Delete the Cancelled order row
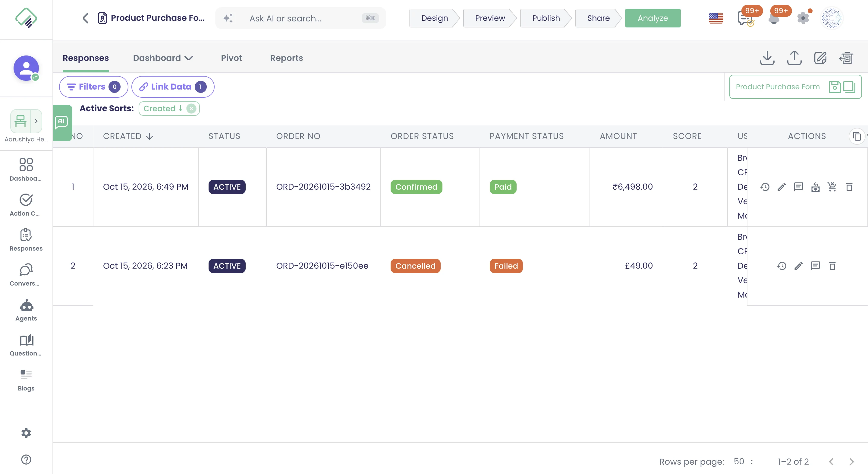The width and height of the screenshot is (868, 474). pyautogui.click(x=832, y=266)
